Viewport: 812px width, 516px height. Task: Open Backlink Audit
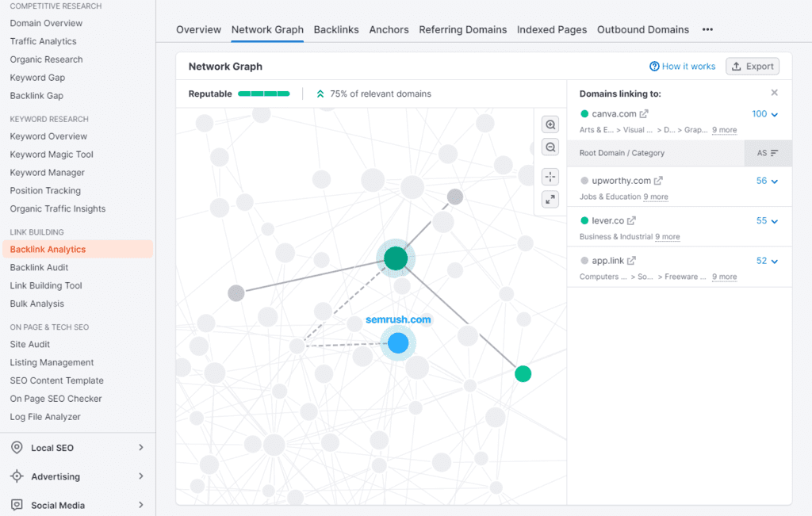tap(39, 268)
